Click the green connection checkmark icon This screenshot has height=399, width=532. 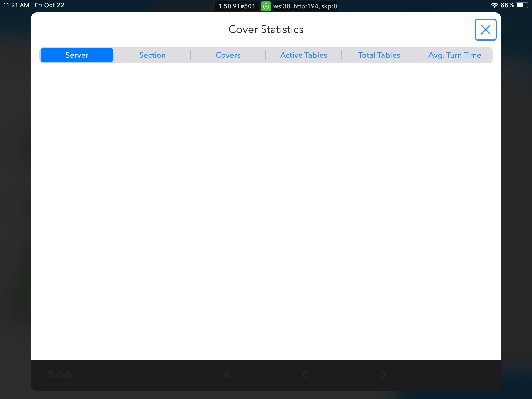[266, 6]
